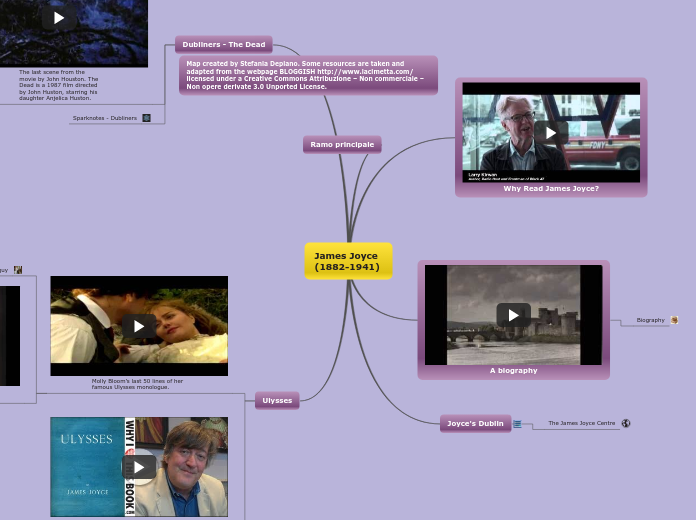The image size is (696, 520).
Task: Select the Joyce's Dublin node
Action: tap(475, 423)
